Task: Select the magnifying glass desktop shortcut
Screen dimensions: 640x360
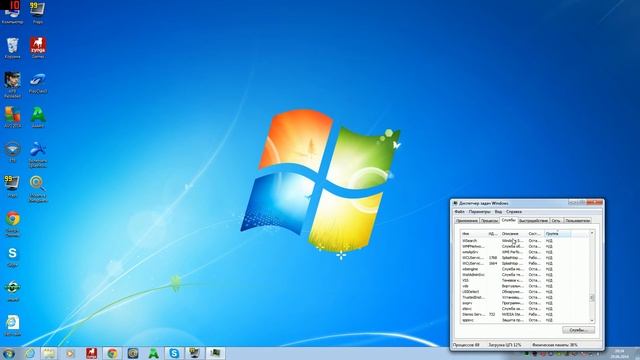Action: click(x=38, y=189)
